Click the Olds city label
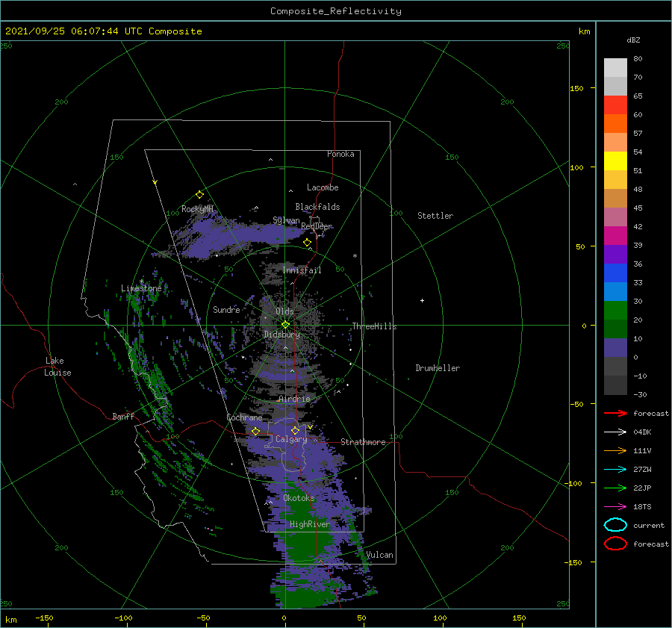 coord(284,311)
